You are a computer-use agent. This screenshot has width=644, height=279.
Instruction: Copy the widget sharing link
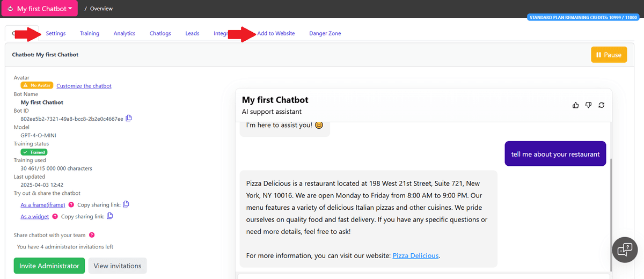click(x=110, y=216)
